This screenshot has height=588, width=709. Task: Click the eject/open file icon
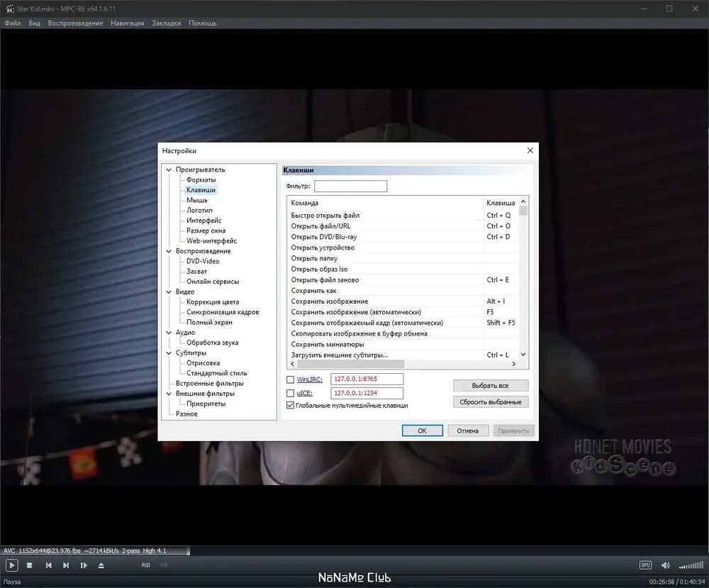(101, 565)
